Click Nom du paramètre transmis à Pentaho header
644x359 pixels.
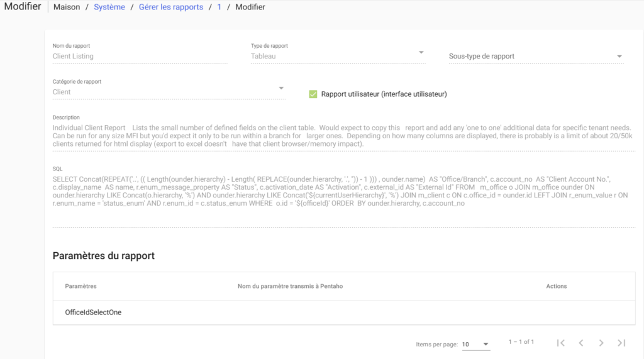tap(290, 286)
